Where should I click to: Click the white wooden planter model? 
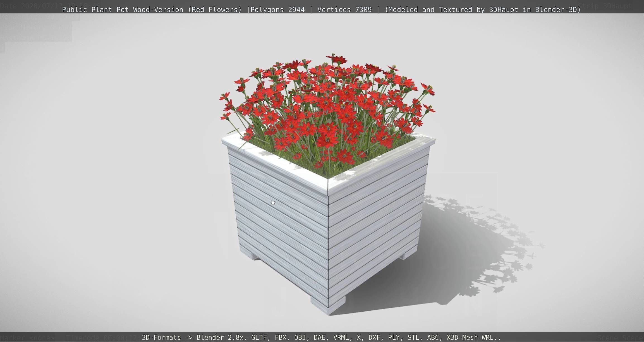point(328,223)
